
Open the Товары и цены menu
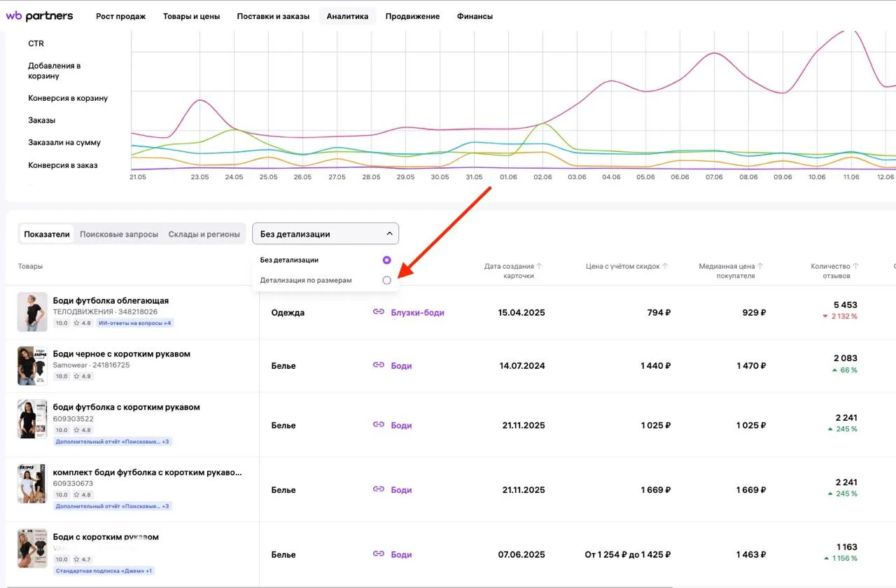pos(191,16)
